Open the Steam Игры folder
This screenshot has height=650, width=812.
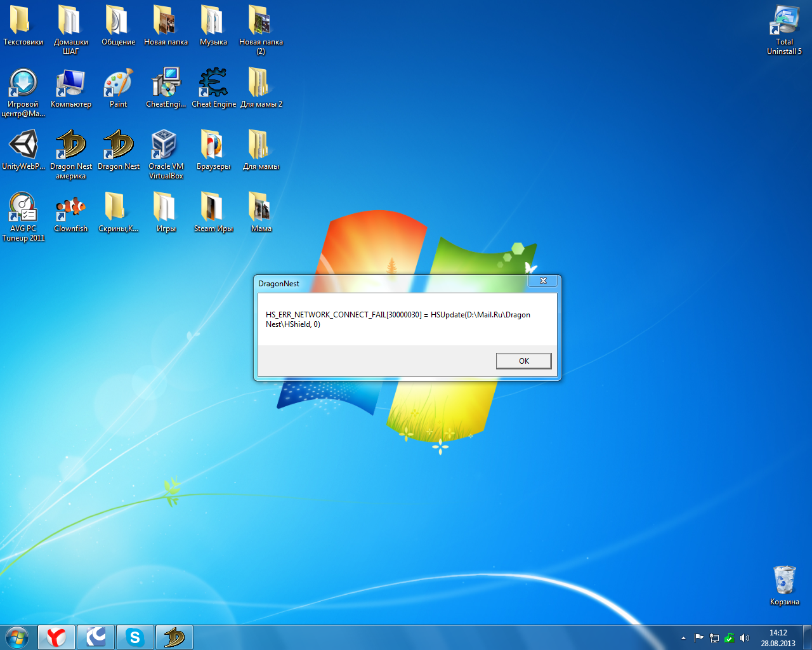click(213, 212)
